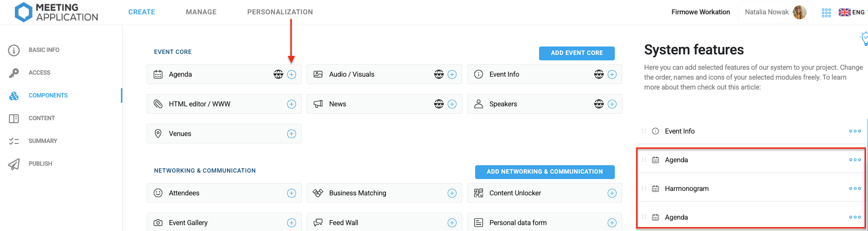868x231 pixels.
Task: Open the ENG language selector
Action: 852,12
